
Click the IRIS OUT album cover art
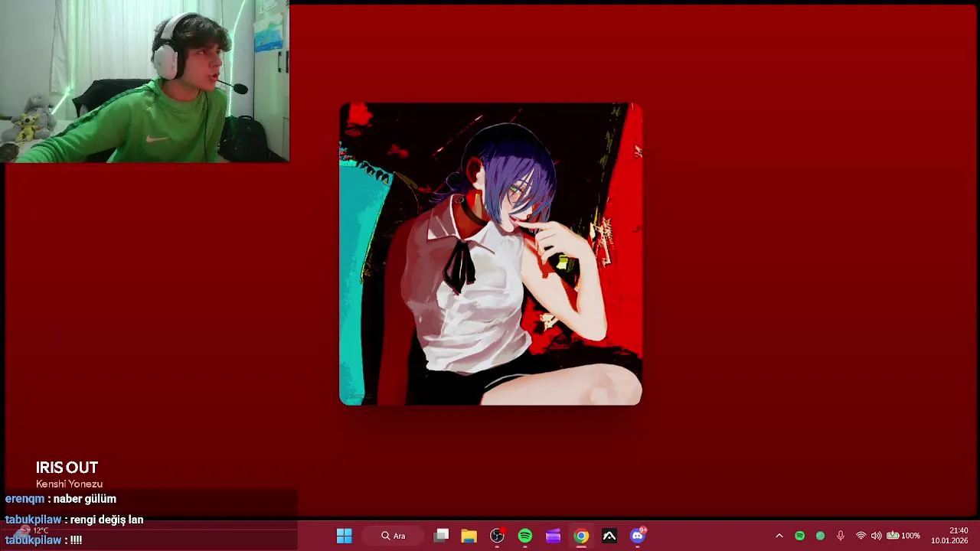point(490,254)
